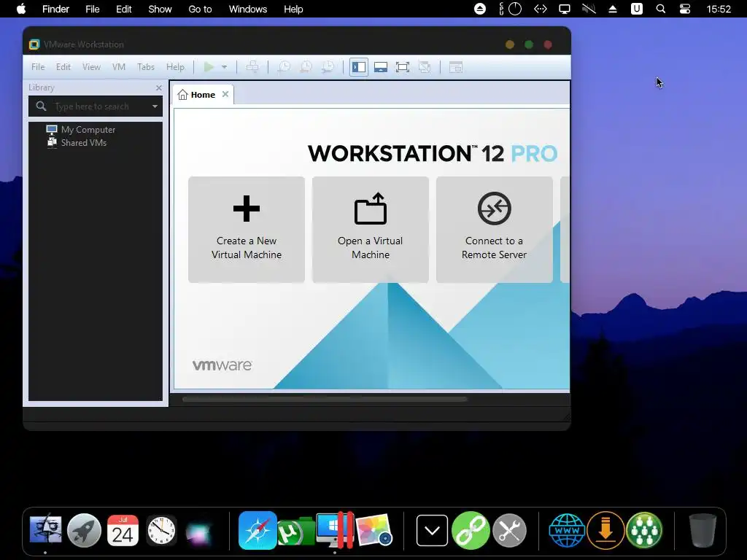Click the vmware logo link
The width and height of the screenshot is (747, 560).
tap(222, 365)
